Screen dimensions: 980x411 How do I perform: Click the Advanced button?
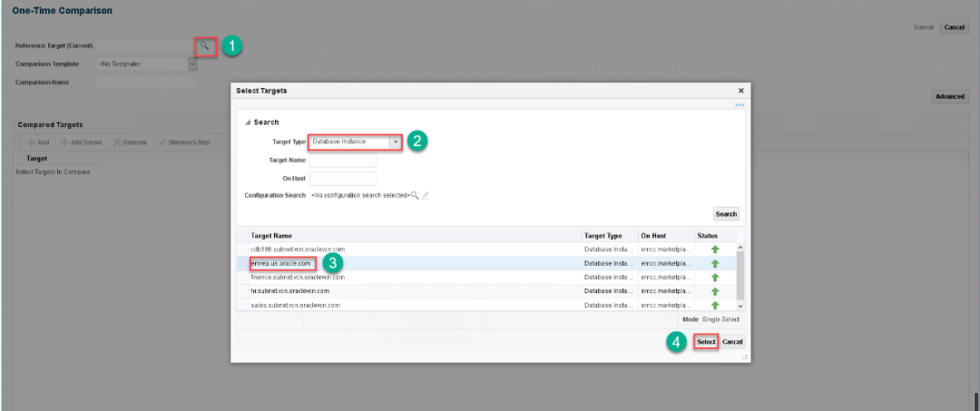(x=950, y=97)
